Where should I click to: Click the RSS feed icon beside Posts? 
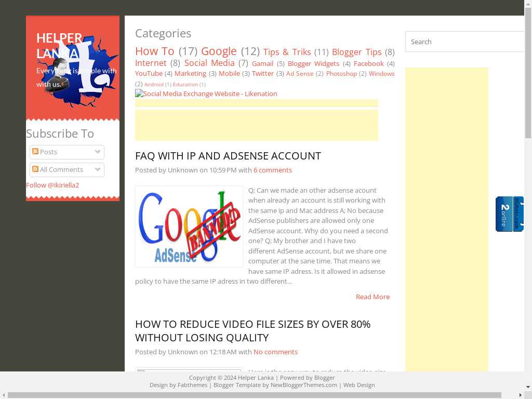(x=35, y=151)
